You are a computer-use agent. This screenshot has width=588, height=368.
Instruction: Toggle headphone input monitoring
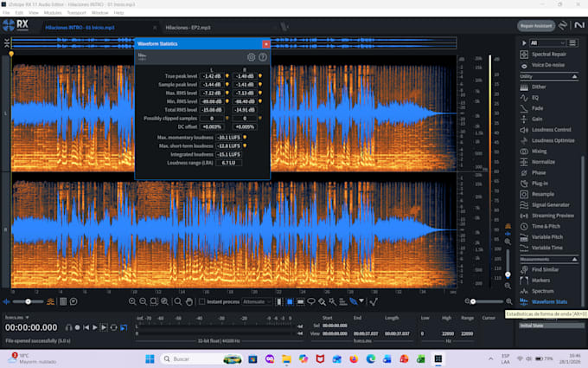click(68, 327)
